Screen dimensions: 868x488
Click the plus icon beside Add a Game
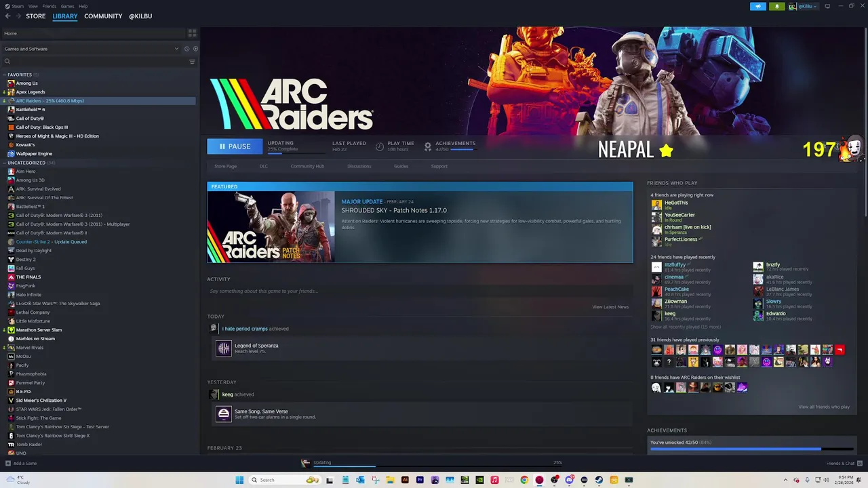coord(7,464)
